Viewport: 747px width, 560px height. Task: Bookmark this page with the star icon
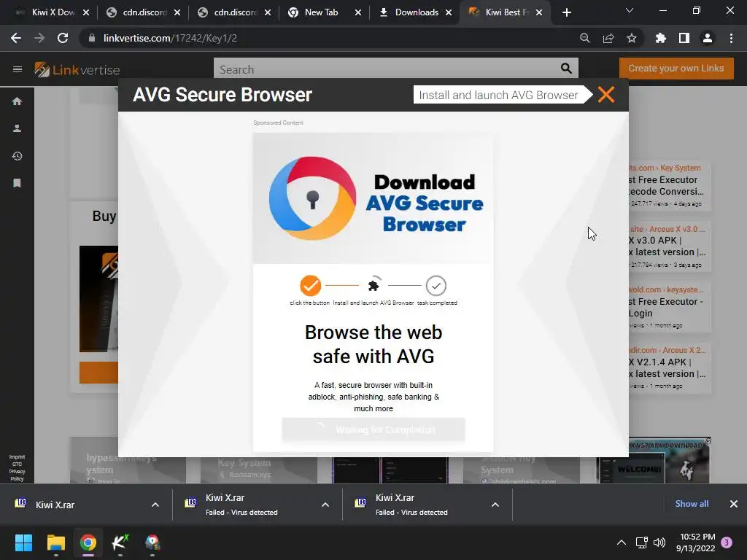point(632,38)
